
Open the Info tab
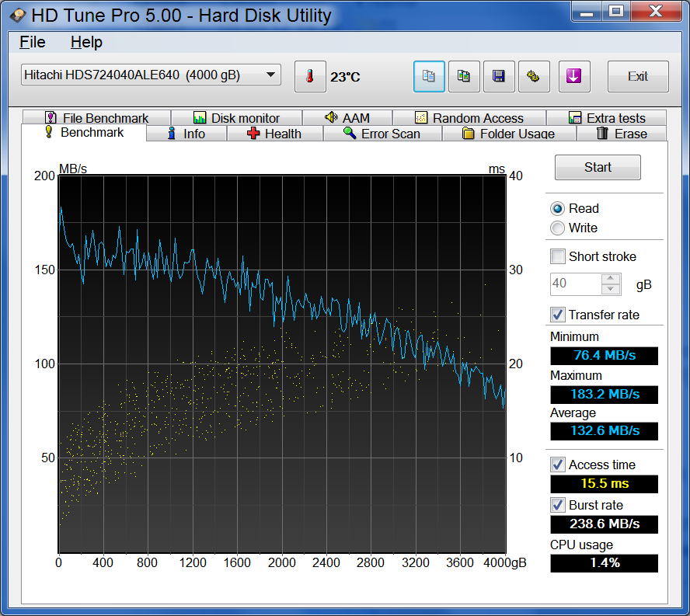pyautogui.click(x=186, y=134)
